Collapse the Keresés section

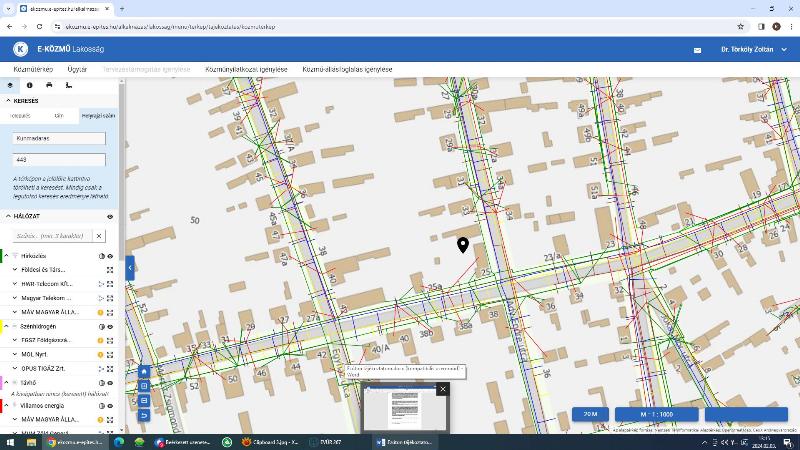pos(8,101)
